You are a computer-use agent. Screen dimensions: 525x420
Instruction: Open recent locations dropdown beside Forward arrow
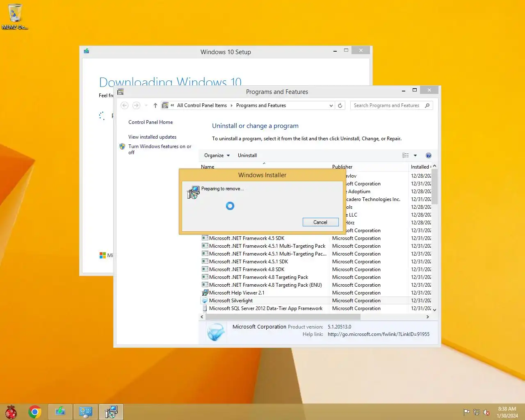click(x=146, y=105)
